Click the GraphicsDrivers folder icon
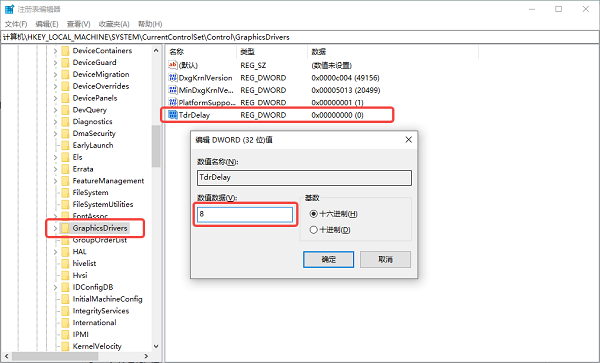The width and height of the screenshot is (600, 363). point(65,228)
